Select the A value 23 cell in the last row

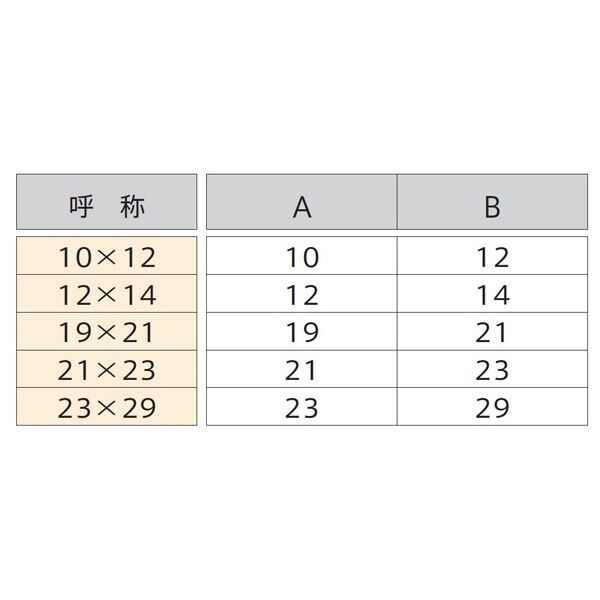[302, 406]
